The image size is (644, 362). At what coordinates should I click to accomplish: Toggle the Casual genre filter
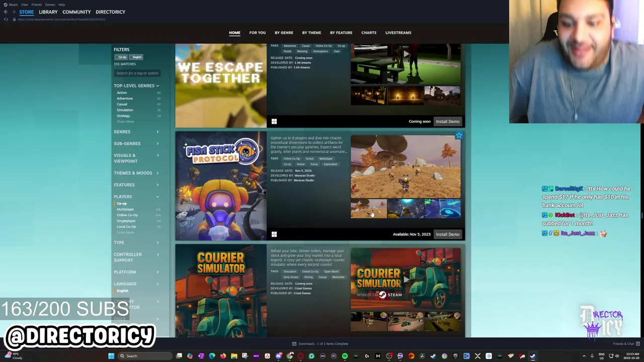pyautogui.click(x=122, y=104)
